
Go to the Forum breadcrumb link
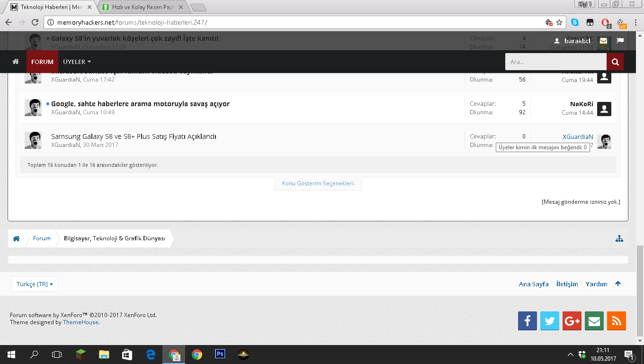tap(42, 238)
